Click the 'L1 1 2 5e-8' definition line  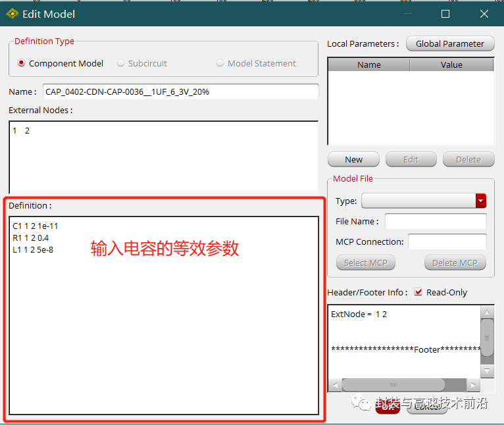pos(33,250)
